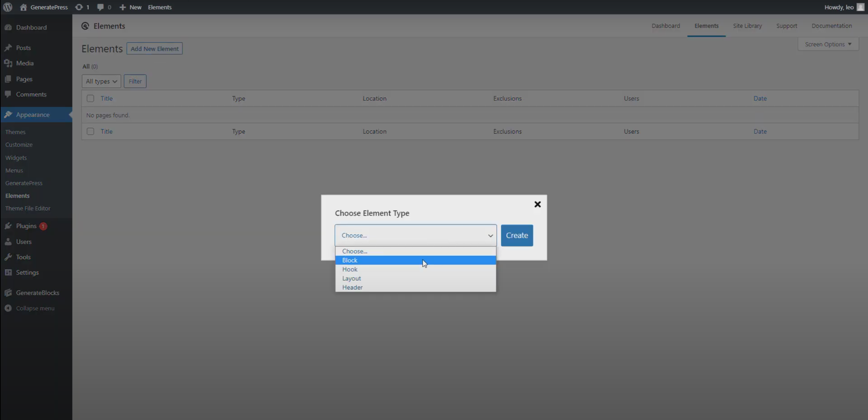This screenshot has width=868, height=420.
Task: Click the New item plus icon
Action: coord(122,7)
